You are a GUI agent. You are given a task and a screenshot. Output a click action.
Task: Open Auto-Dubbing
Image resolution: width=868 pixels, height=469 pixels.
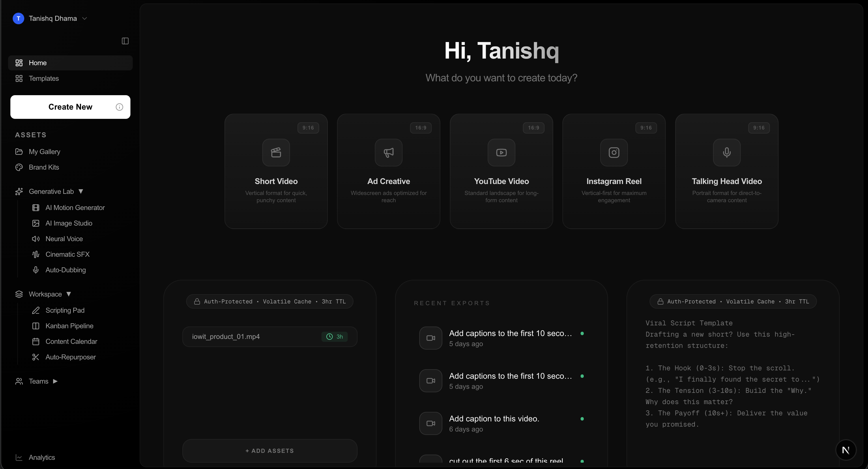click(x=66, y=270)
